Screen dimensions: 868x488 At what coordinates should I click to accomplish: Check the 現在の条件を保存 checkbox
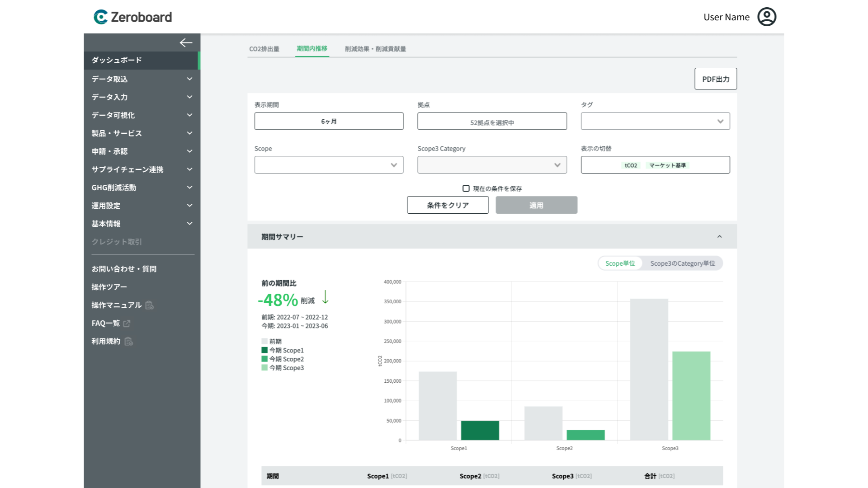[466, 188]
